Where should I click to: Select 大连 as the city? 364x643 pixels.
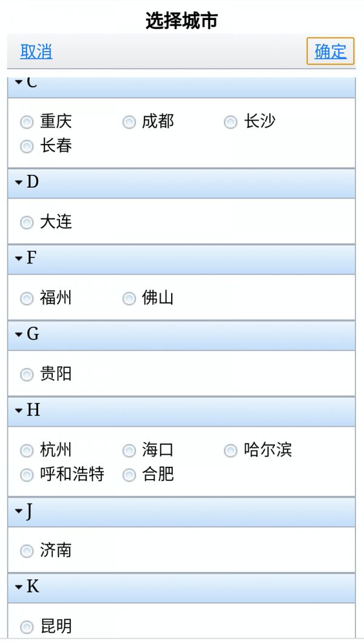point(27,222)
